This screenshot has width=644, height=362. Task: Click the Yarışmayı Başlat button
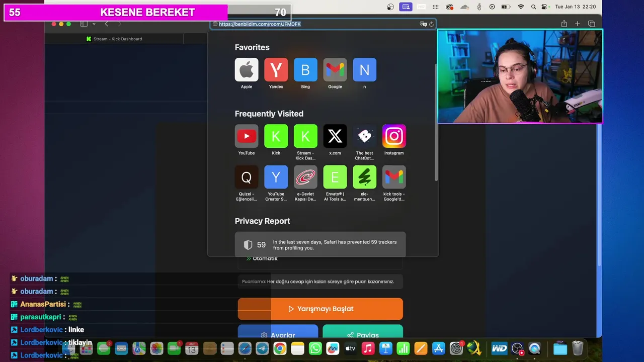pyautogui.click(x=320, y=309)
